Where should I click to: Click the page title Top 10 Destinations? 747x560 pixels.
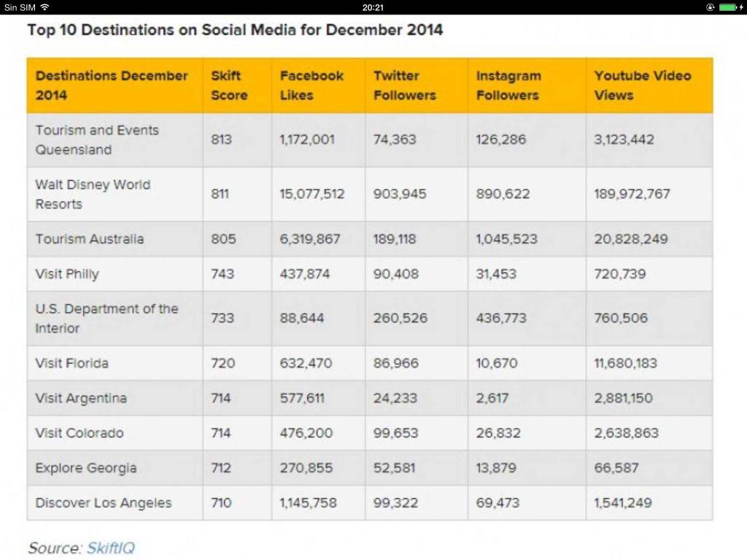235,30
